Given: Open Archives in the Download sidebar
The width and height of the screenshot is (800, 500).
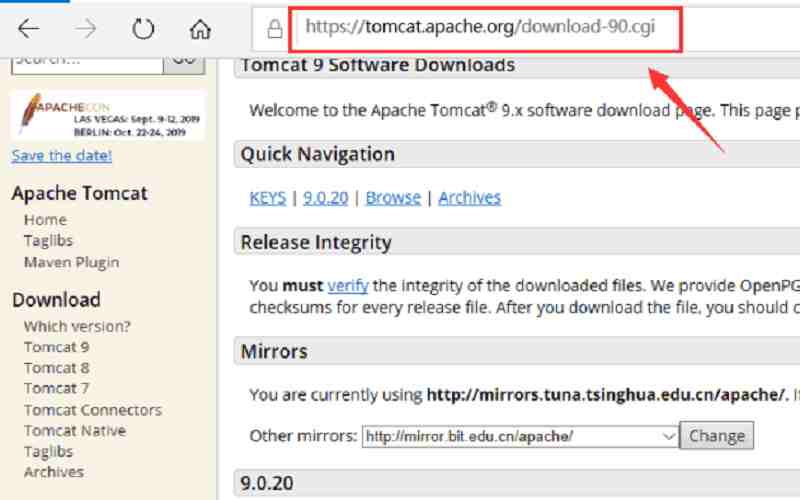Looking at the screenshot, I should coord(54,472).
